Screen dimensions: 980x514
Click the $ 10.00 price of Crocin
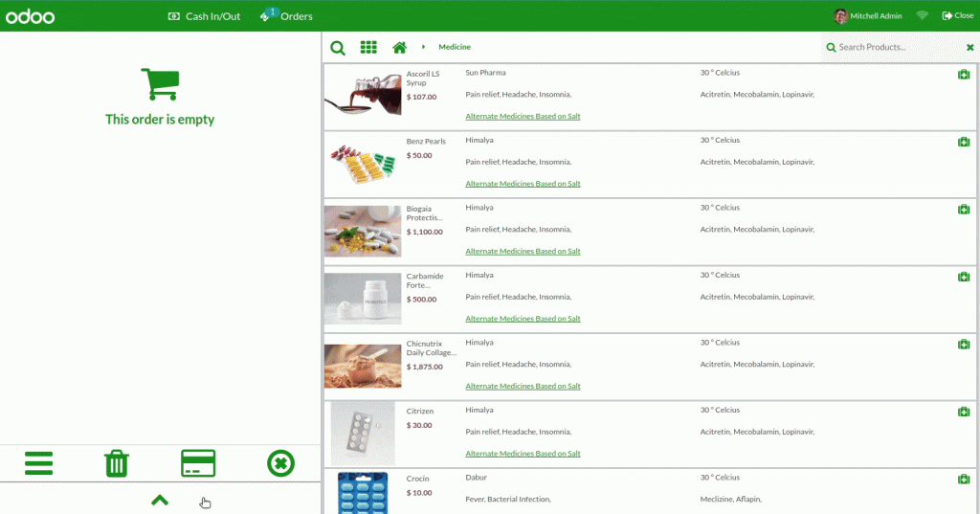419,493
